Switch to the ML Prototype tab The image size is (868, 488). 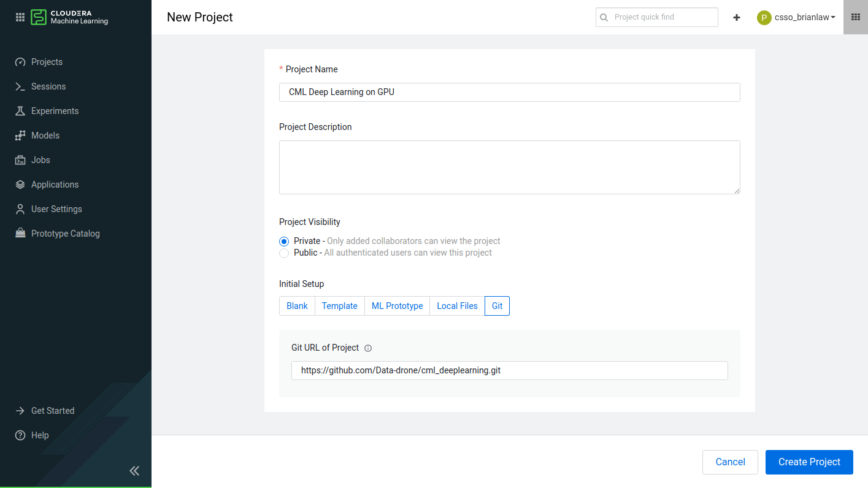point(397,305)
